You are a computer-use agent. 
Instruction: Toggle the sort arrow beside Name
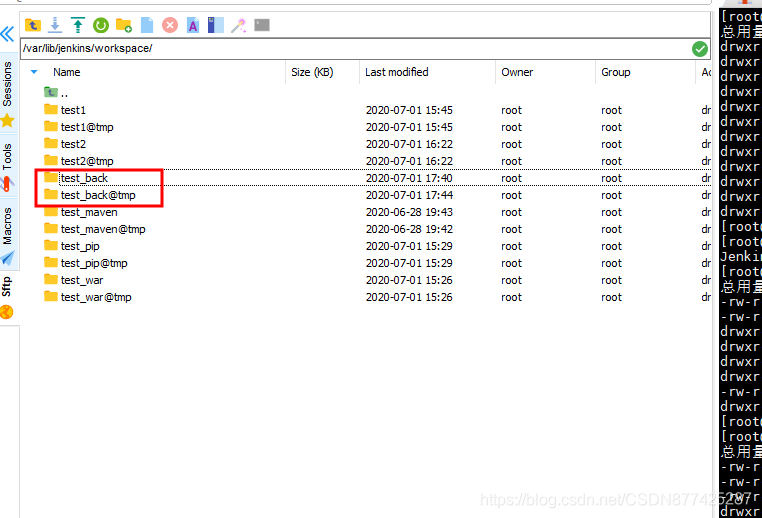click(x=34, y=72)
